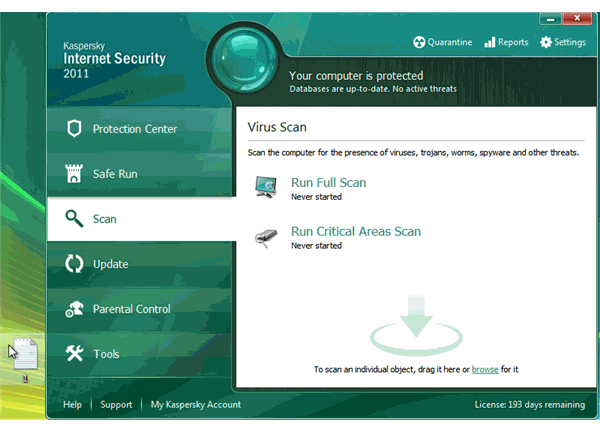Select the text file icon on the desktop
Screen dimensions: 600x430
pos(26,354)
